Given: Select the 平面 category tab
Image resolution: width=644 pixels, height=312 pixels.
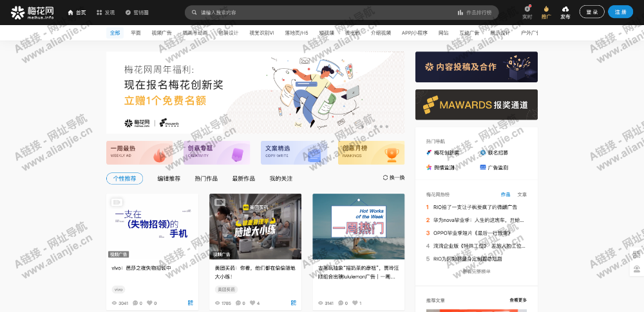Looking at the screenshot, I should point(136,33).
